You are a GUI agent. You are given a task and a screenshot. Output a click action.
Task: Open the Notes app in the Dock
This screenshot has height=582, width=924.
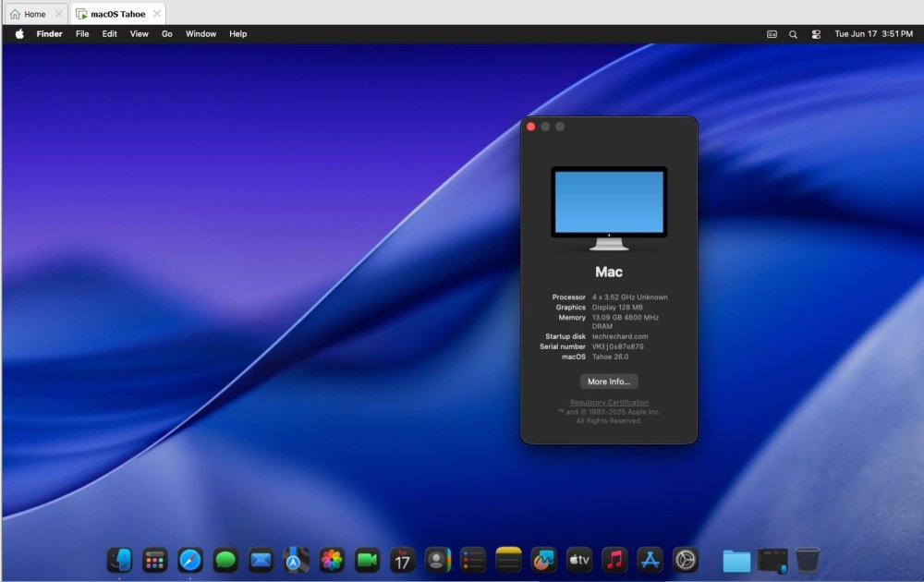[x=508, y=560]
